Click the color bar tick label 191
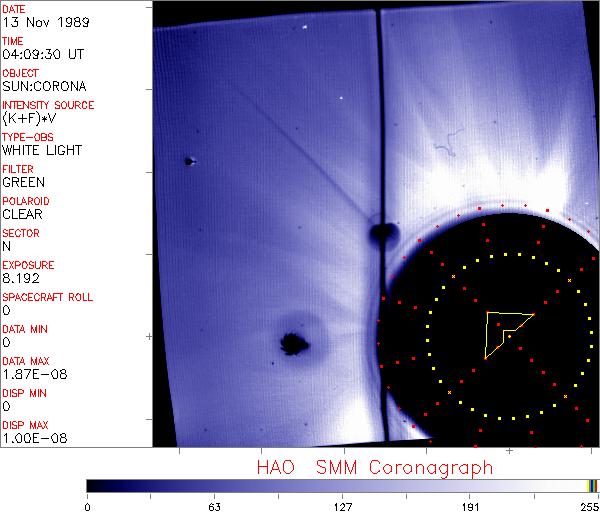Image resolution: width=600 pixels, height=512 pixels. [470, 507]
